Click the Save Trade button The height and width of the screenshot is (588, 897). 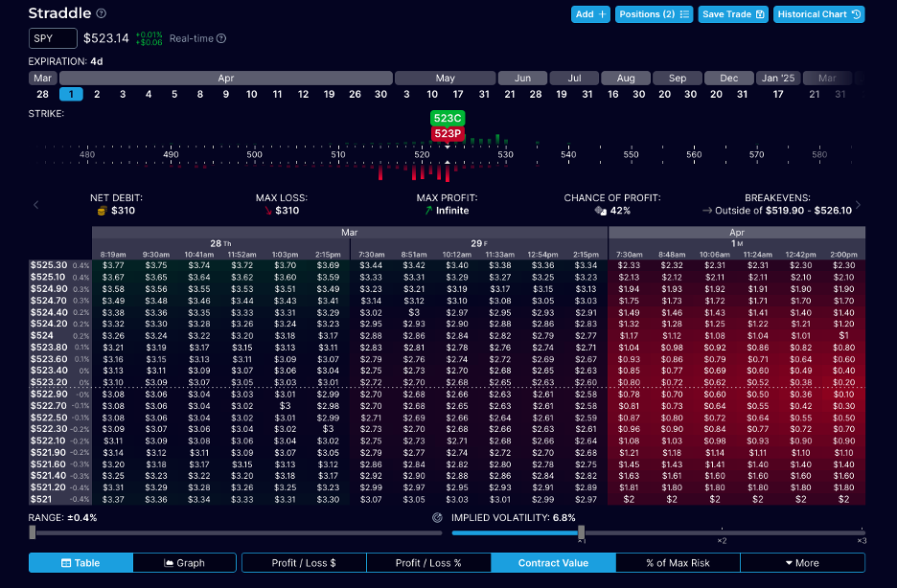pos(732,14)
